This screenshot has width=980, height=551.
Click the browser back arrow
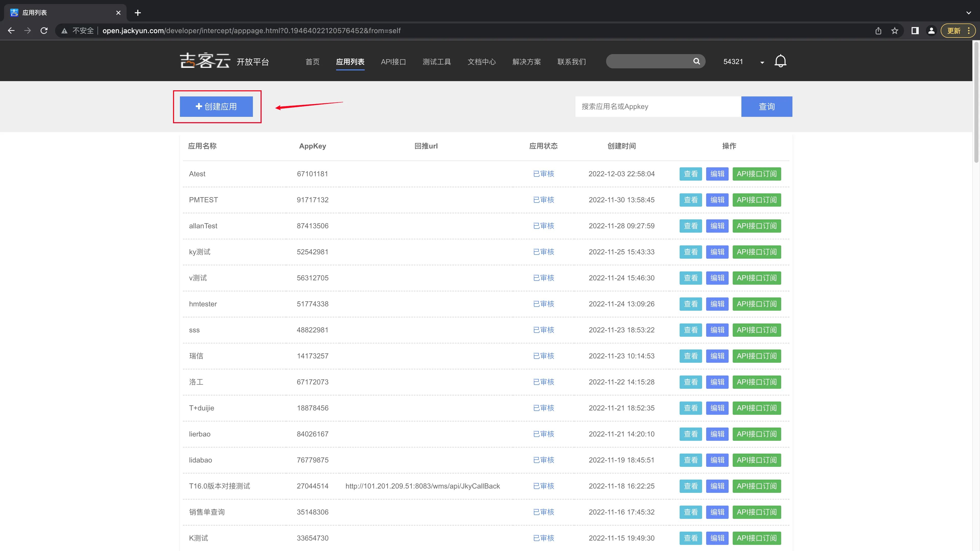point(11,30)
